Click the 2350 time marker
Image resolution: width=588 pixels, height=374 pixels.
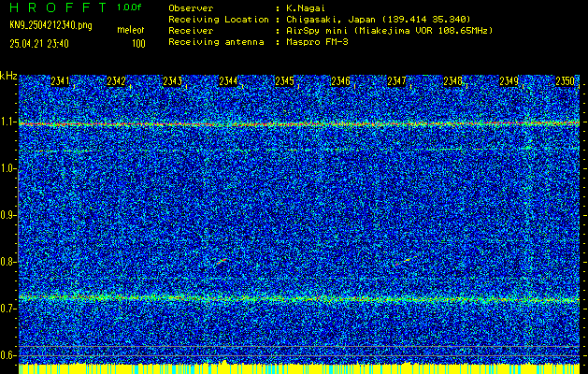click(566, 81)
